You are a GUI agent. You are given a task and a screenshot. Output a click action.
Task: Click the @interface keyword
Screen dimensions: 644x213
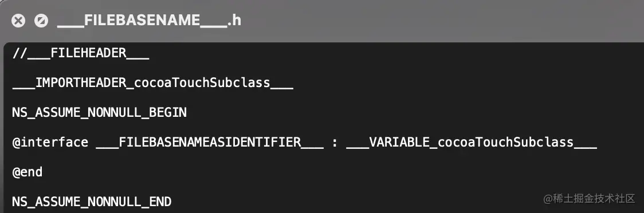[50, 143]
